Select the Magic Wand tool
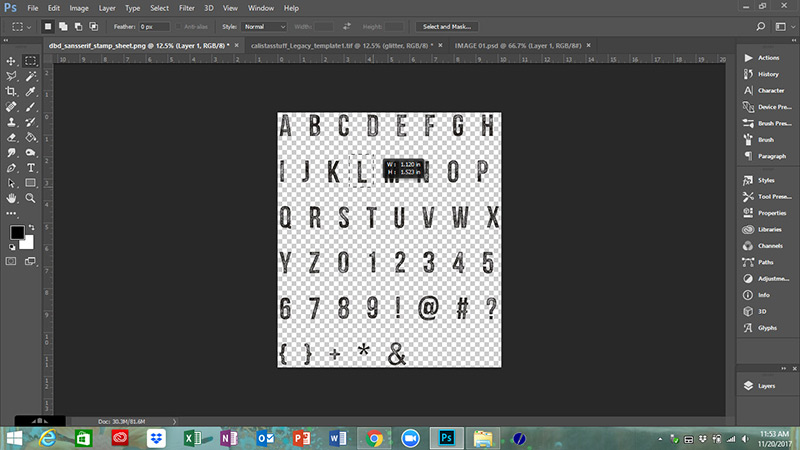Image resolution: width=800 pixels, height=450 pixels. pos(31,76)
